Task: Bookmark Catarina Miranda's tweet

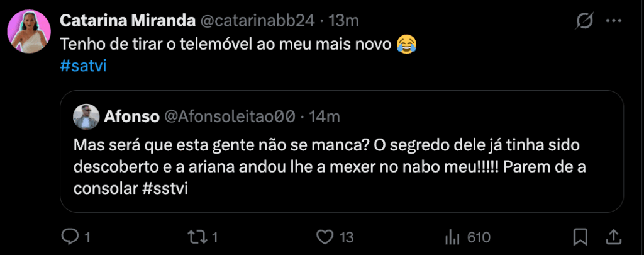Action: (x=580, y=237)
